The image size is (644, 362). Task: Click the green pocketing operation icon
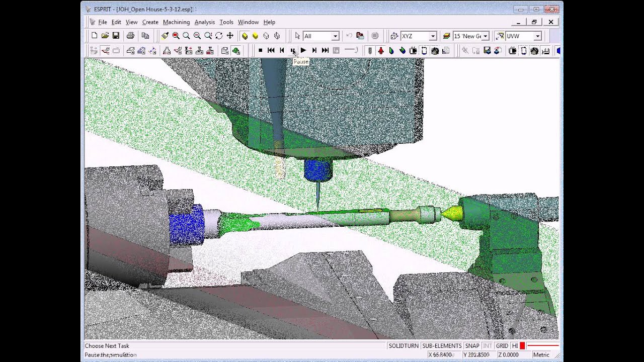[x=236, y=50]
